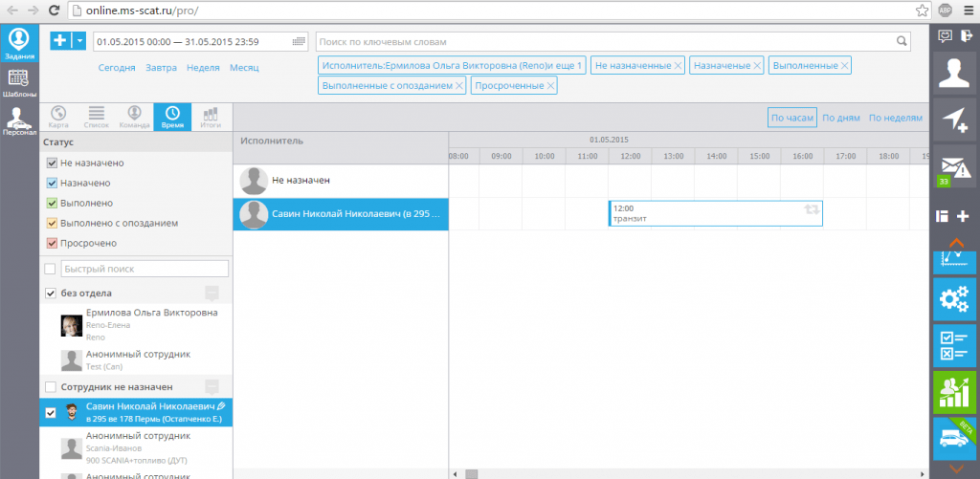This screenshot has width=980, height=479.
Task: Open the Исполнитель filter tag
Action: [x=452, y=66]
